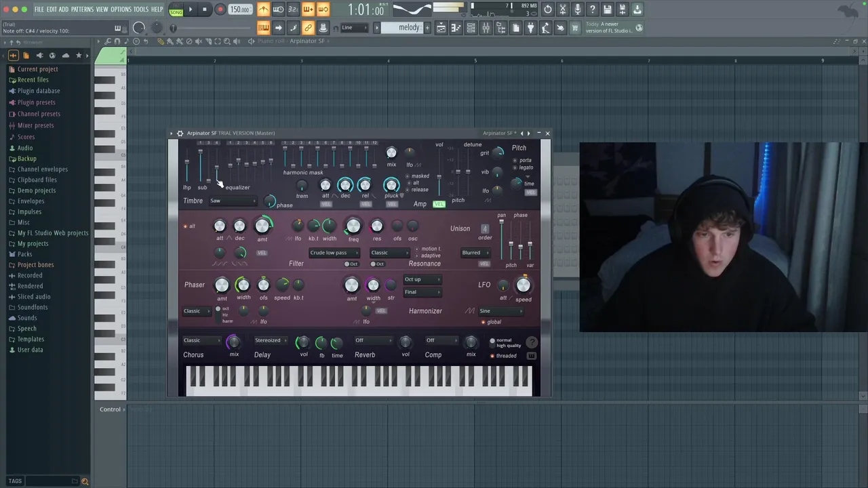868x488 pixels.
Task: Expand the Packs folder
Action: tap(24, 254)
